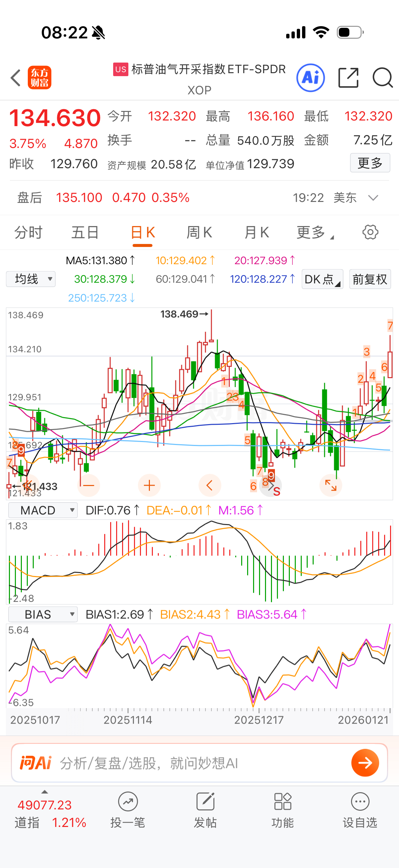Tap the stock title 标普油气开采指数ETF-SPDR
Screen dimensions: 399x868
208,69
